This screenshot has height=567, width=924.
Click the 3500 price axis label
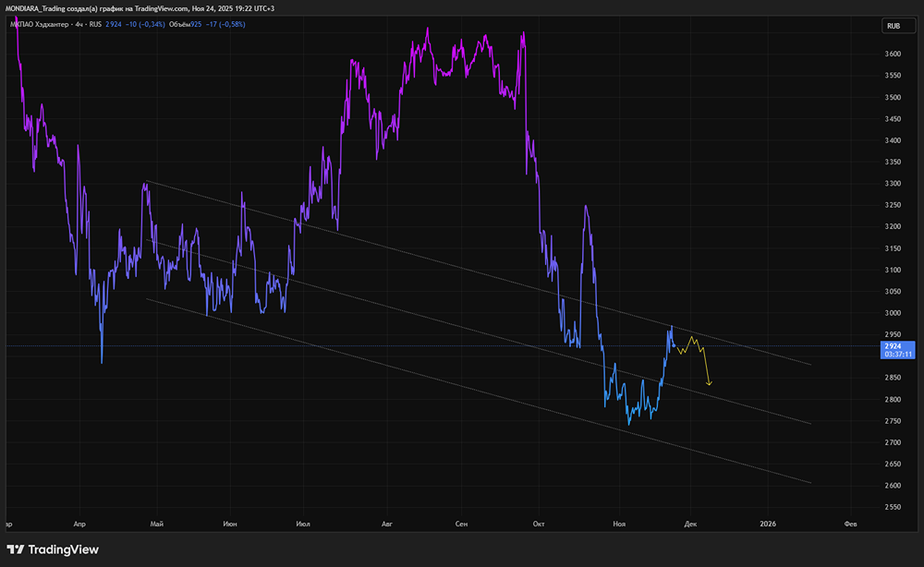(x=893, y=98)
